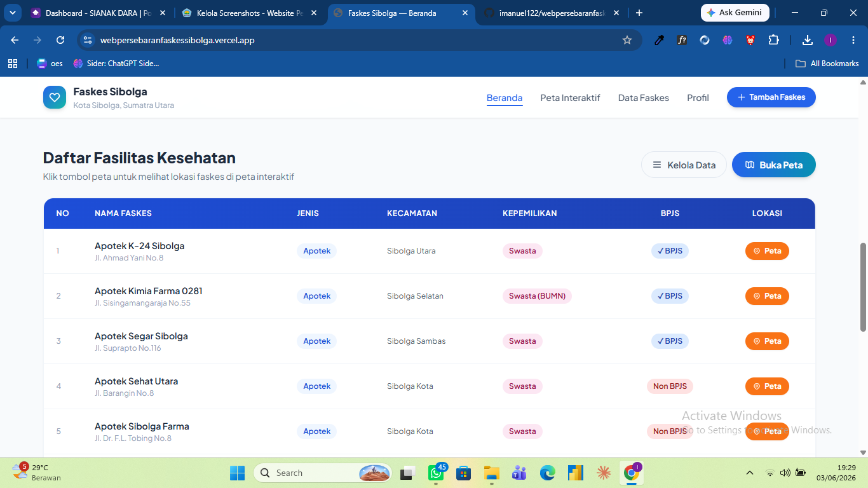Reload the page with the refresh icon
Viewport: 868px width, 488px height.
(x=60, y=40)
